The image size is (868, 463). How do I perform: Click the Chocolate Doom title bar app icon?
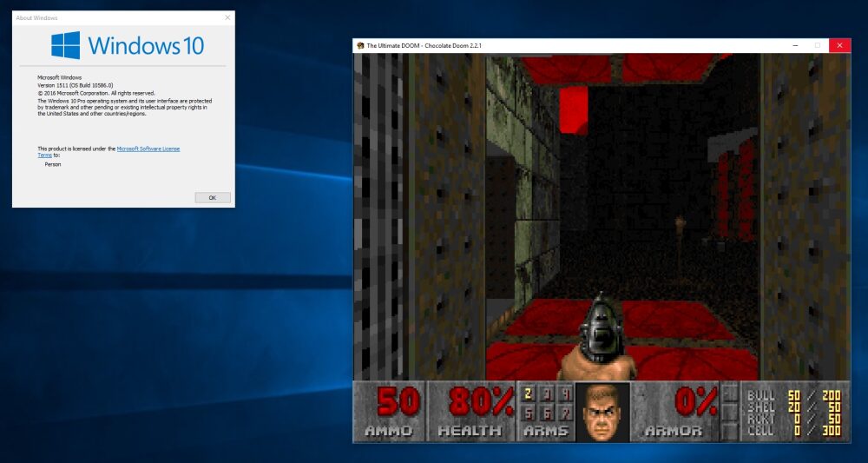click(360, 45)
